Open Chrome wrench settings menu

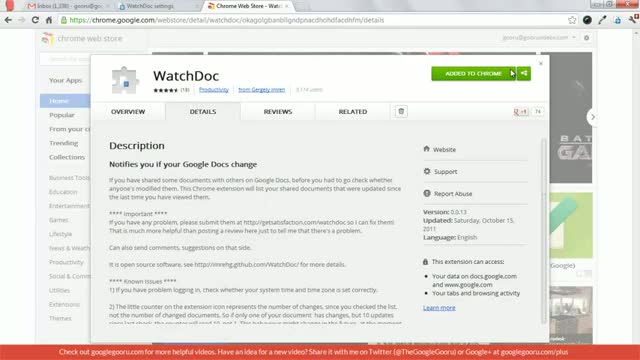point(633,20)
